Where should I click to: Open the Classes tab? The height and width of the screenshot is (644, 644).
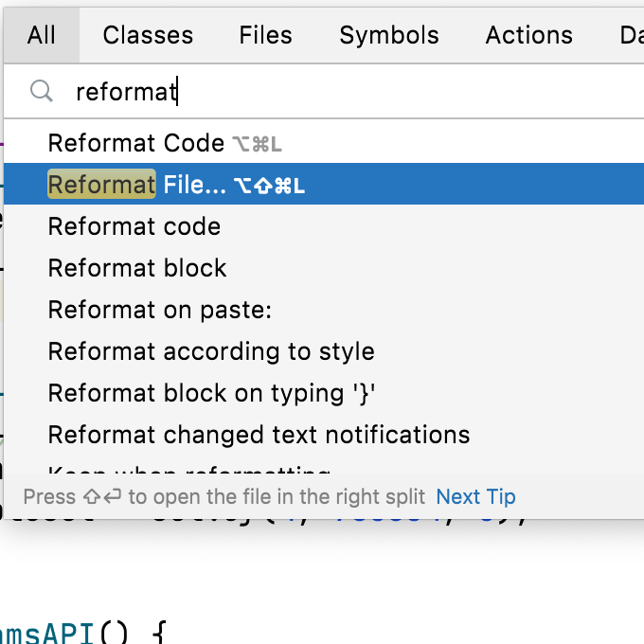(x=148, y=35)
